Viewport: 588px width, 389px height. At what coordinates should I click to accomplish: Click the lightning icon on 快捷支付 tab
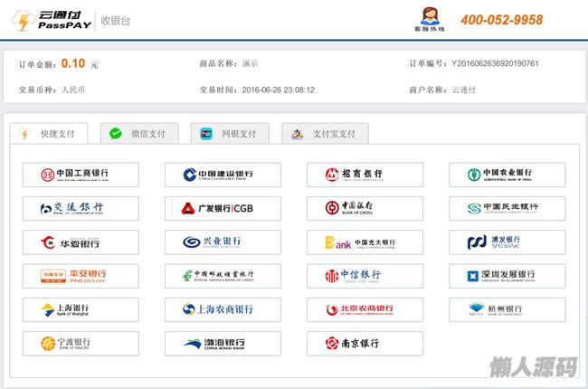point(24,134)
